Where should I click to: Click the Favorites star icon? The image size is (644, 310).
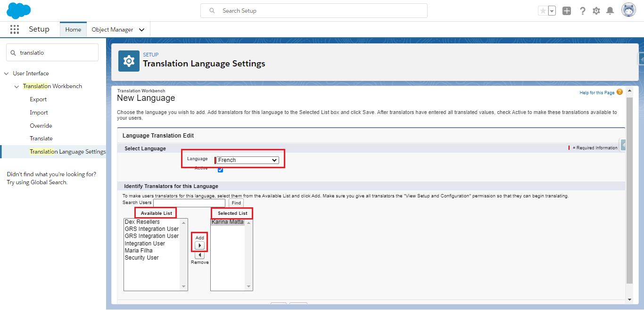(543, 11)
